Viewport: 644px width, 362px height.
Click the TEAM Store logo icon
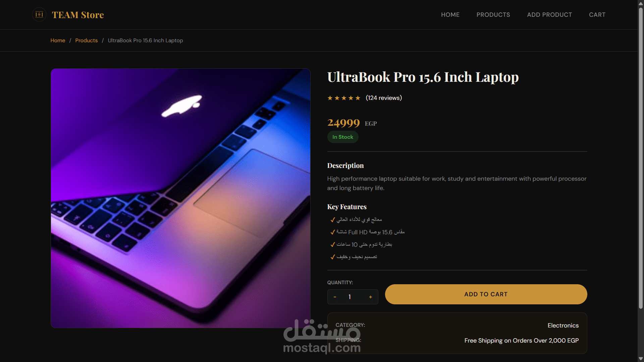pyautogui.click(x=39, y=14)
